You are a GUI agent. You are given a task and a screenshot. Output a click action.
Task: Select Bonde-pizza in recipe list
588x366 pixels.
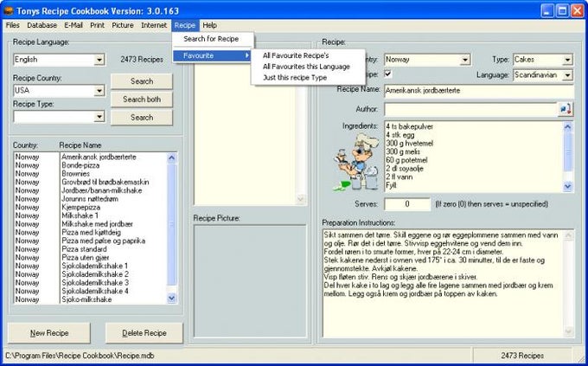[x=80, y=165]
